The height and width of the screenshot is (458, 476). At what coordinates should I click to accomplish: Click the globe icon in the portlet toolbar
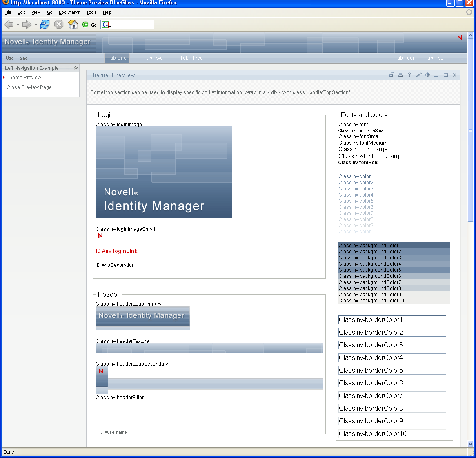pyautogui.click(x=427, y=75)
